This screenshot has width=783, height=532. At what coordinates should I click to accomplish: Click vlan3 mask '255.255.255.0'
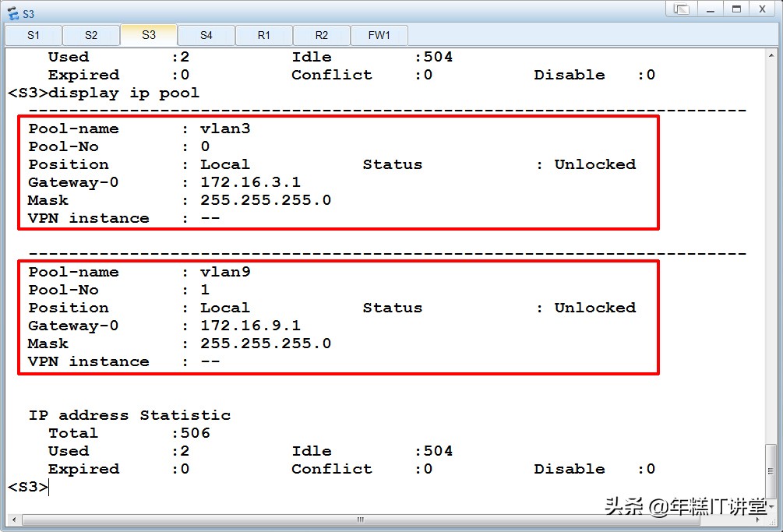[x=266, y=200]
